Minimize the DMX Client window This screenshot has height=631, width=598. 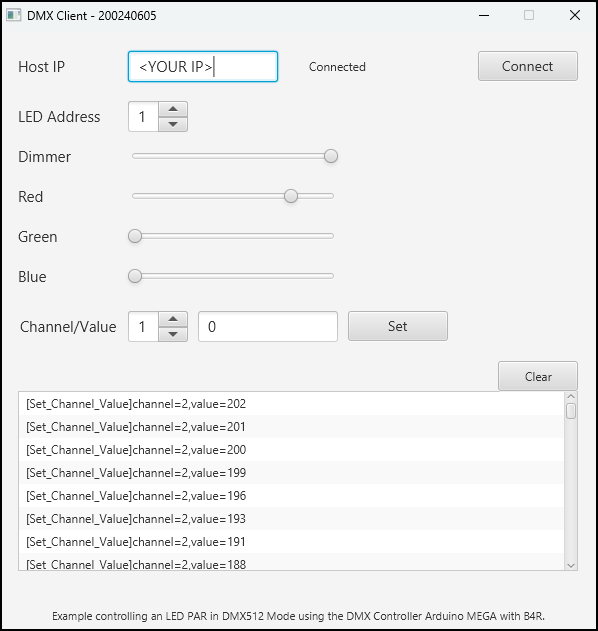tap(484, 16)
